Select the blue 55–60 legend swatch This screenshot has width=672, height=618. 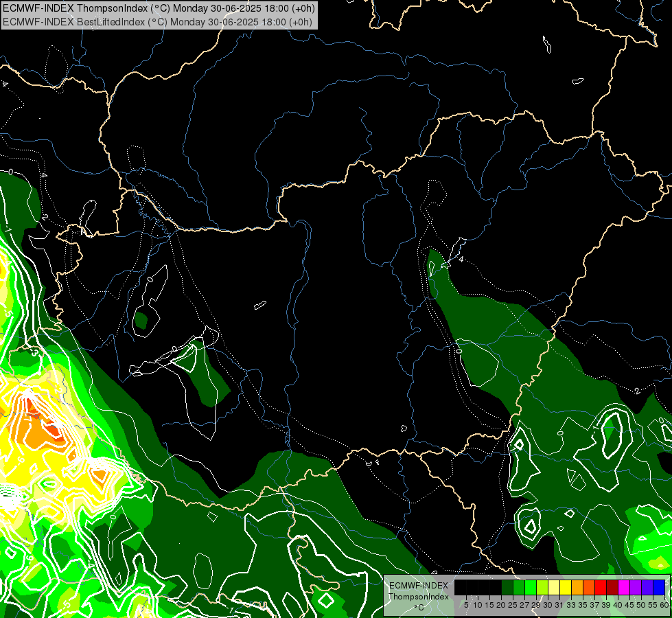[659, 587]
